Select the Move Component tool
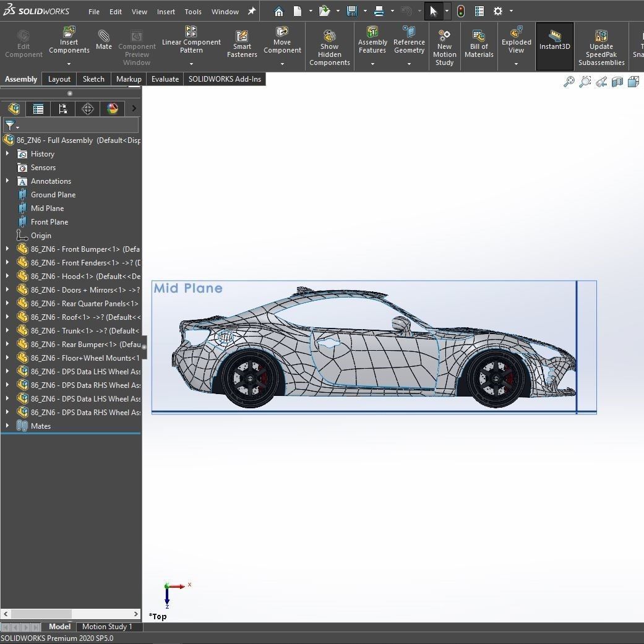The height and width of the screenshot is (644, 644). [x=282, y=42]
